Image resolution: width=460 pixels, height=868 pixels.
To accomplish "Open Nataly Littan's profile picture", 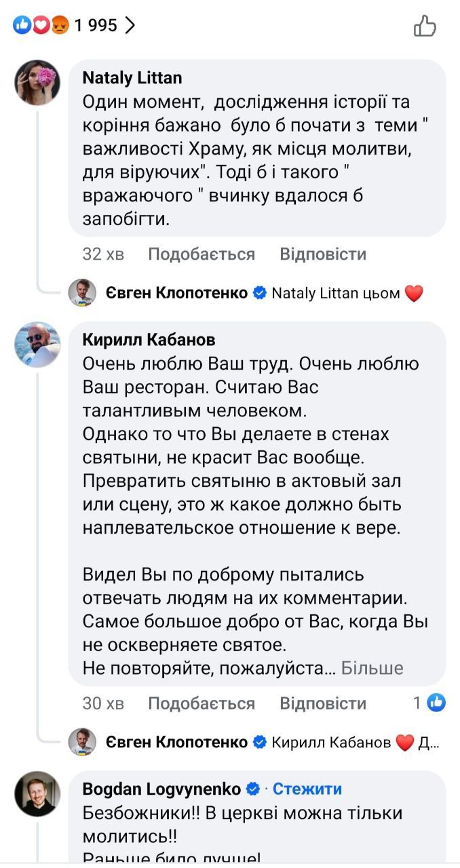I will [37, 82].
